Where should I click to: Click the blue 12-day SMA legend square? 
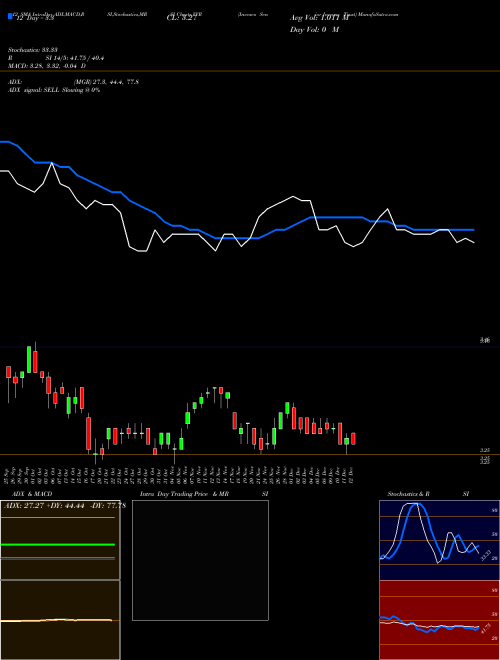tap(10, 17)
